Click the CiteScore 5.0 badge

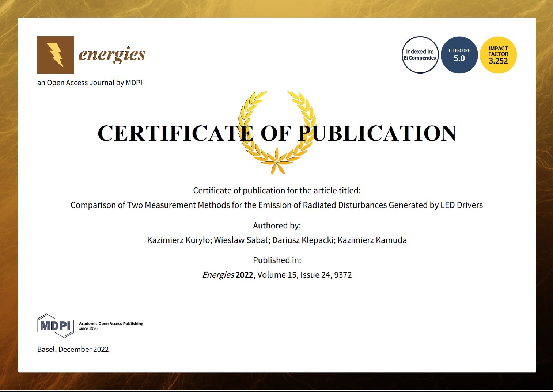point(459,55)
